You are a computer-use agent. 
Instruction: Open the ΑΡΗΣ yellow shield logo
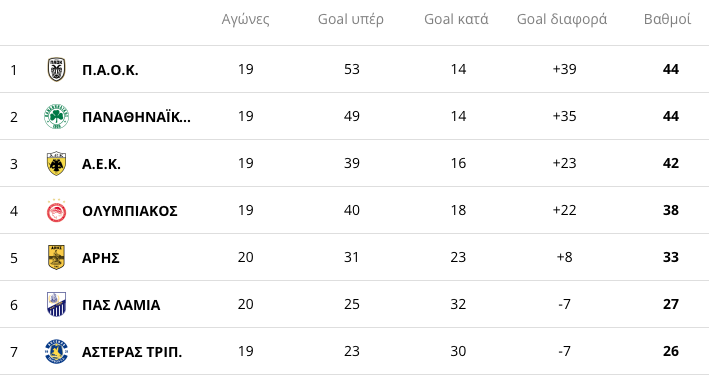pyautogui.click(x=57, y=257)
